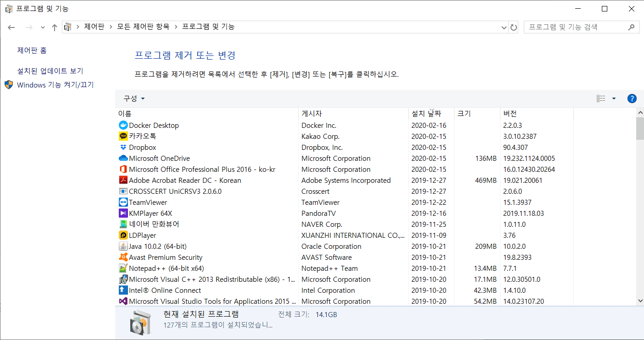Click the 469MB size cell
This screenshot has width=644, height=340.
pos(486,180)
